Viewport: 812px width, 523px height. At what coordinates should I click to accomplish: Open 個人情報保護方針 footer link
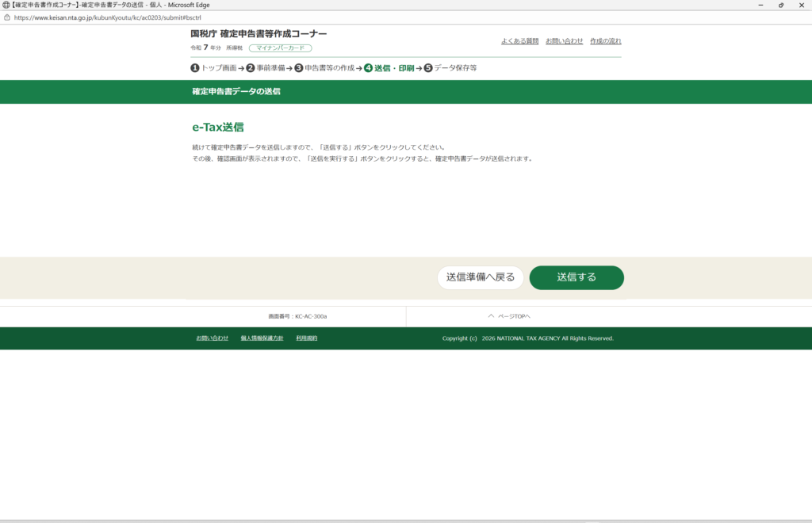click(262, 338)
